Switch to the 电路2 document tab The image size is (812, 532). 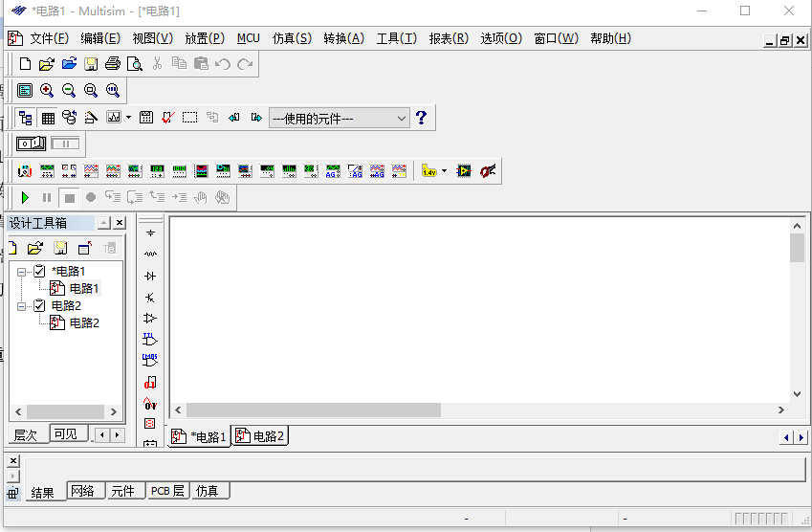click(260, 436)
